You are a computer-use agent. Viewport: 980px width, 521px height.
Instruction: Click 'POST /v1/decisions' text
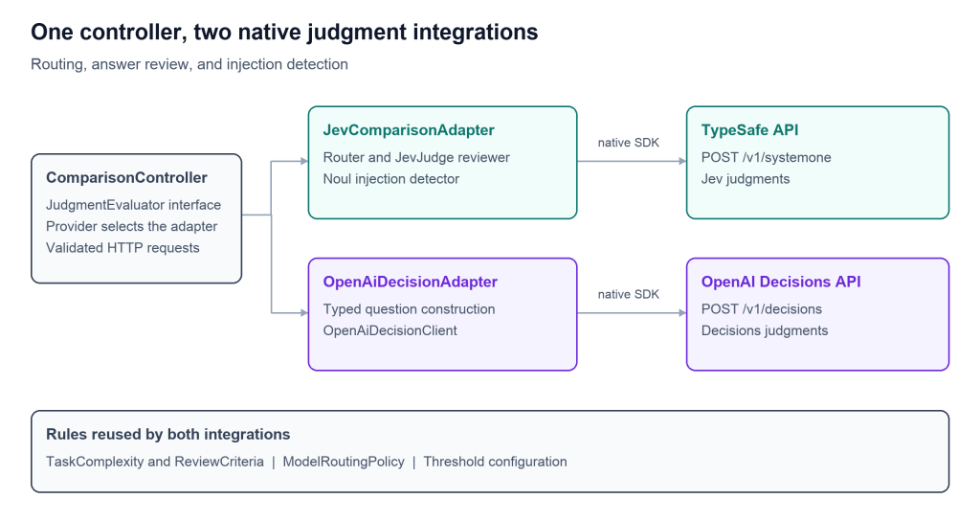click(762, 309)
